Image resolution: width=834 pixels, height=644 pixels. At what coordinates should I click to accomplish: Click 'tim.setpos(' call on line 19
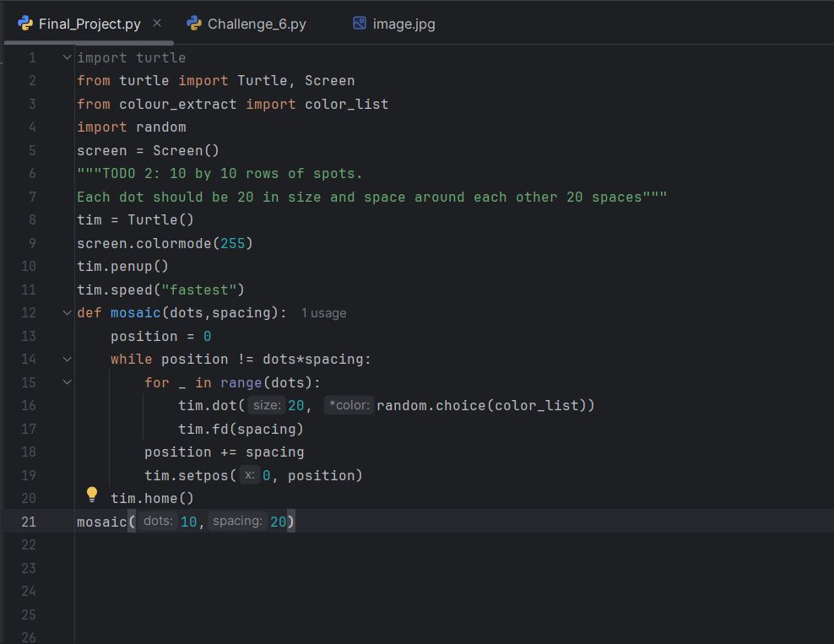click(191, 475)
